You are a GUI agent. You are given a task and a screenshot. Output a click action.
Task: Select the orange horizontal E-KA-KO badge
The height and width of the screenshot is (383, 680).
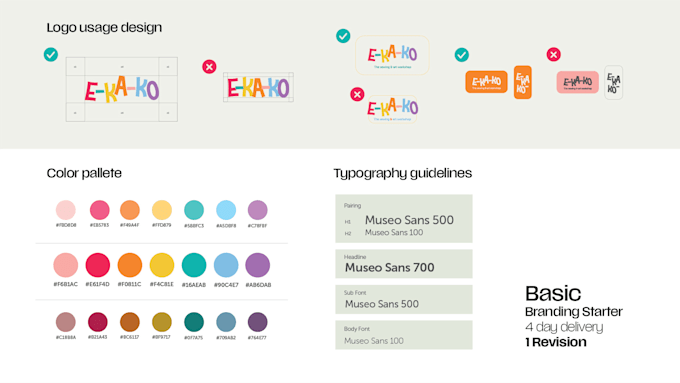coord(486,82)
